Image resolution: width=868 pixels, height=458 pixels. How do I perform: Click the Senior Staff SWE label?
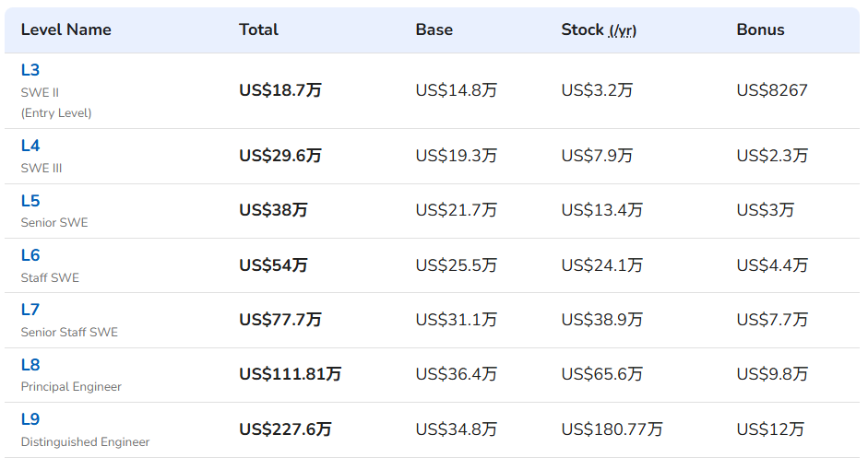click(x=69, y=333)
